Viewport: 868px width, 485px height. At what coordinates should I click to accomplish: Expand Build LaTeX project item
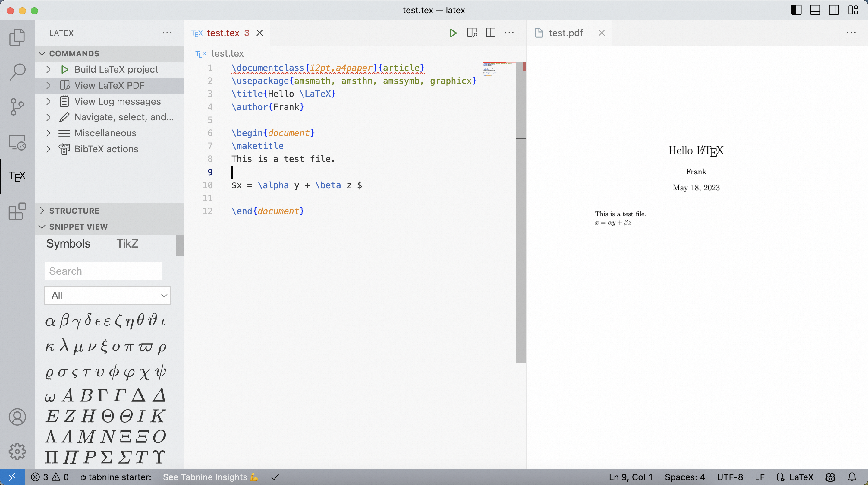109,69
